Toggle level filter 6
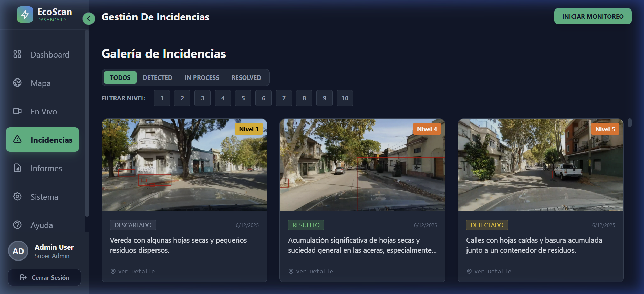The height and width of the screenshot is (294, 644). [x=264, y=98]
